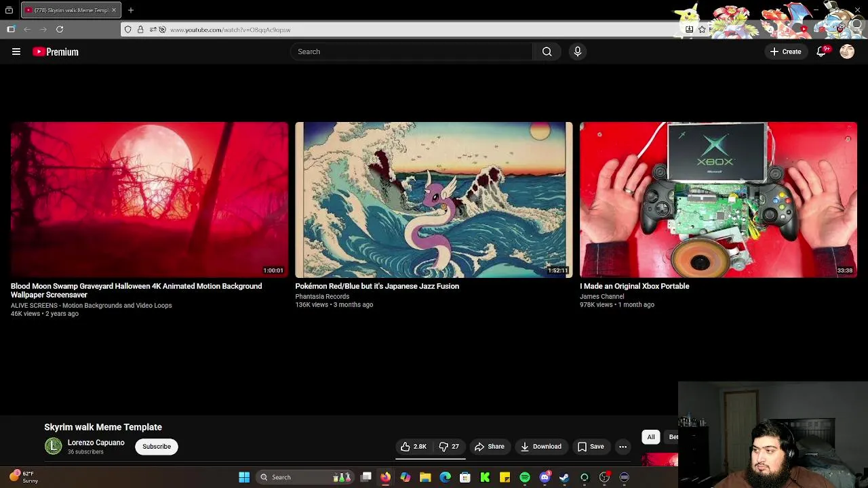This screenshot has height=488, width=868.
Task: Open I Made an Original Xbox Portable title
Action: point(635,286)
